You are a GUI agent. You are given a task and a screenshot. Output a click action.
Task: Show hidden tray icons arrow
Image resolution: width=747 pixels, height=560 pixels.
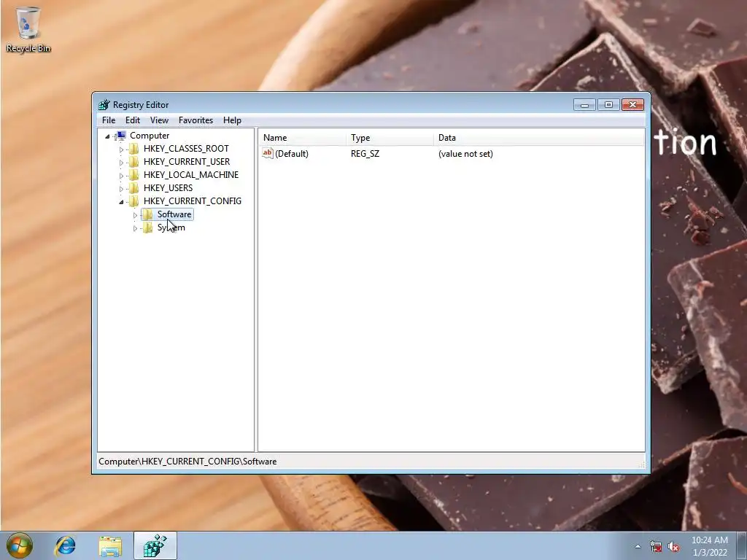[638, 547]
